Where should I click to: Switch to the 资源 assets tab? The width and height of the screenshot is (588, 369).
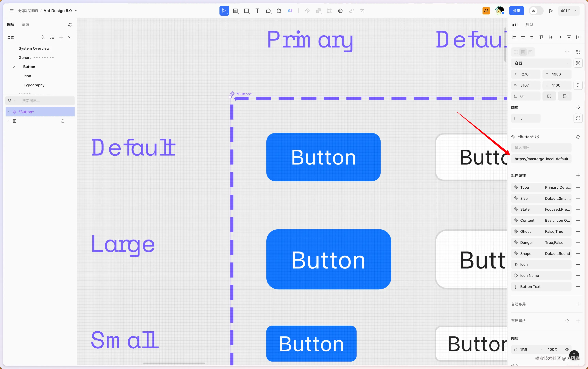pyautogui.click(x=25, y=25)
